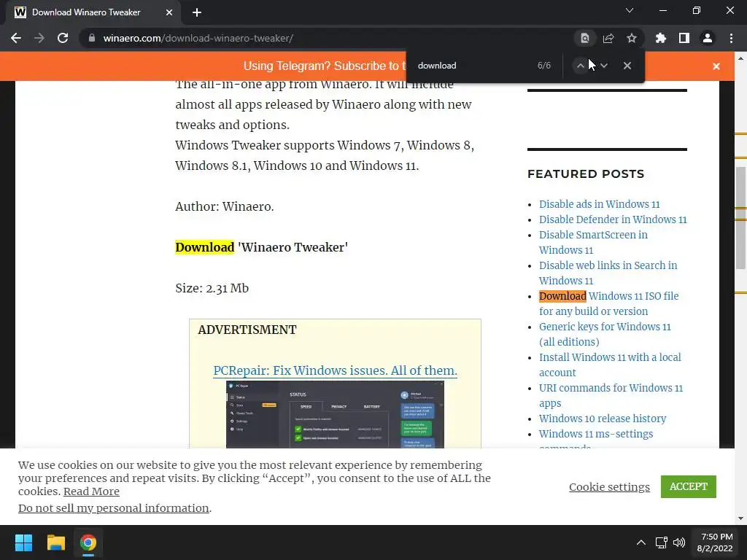Open the taskbar clock and date
The width and height of the screenshot is (747, 560).
715,542
